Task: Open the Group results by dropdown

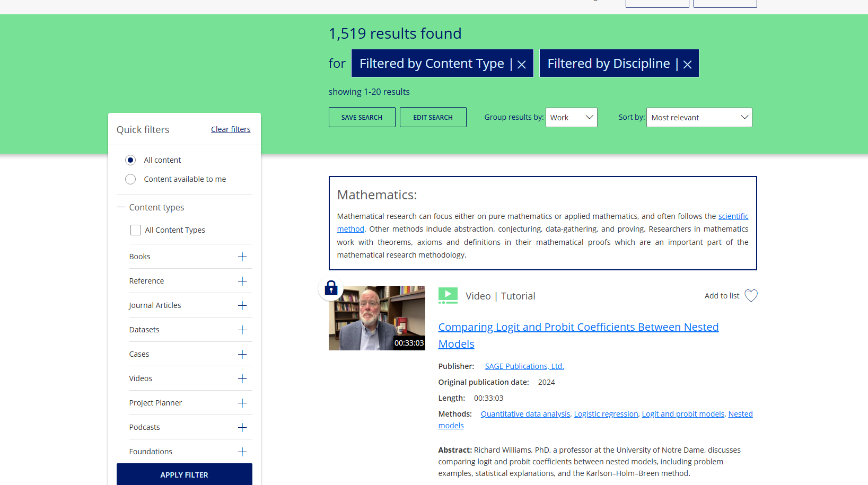Action: [571, 118]
